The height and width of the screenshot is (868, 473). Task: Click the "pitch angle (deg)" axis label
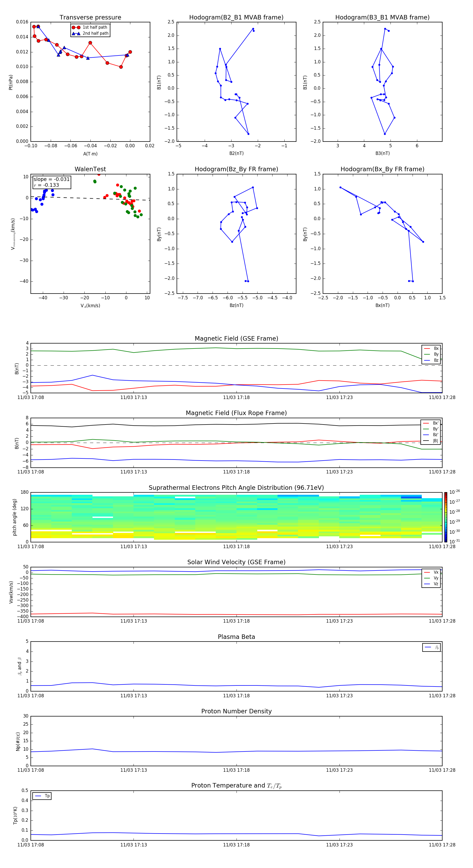[x=14, y=517]
